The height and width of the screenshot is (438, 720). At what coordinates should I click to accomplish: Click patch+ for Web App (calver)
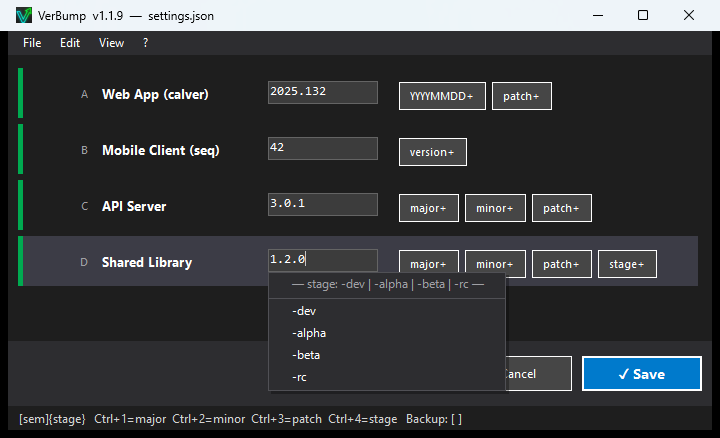tap(522, 96)
